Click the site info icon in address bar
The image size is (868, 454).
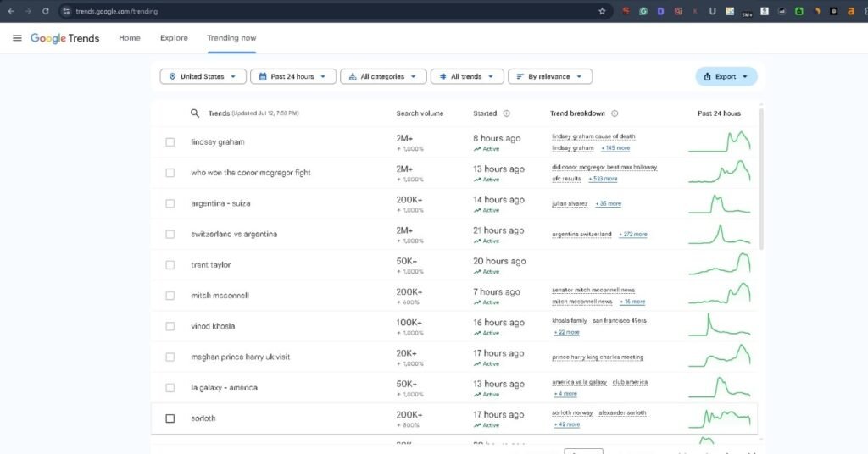66,11
